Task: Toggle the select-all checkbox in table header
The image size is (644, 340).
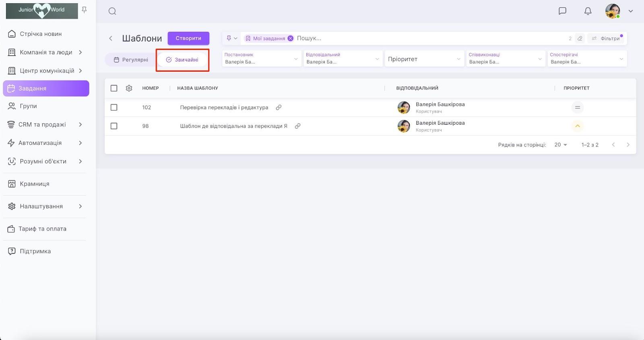Action: [114, 88]
